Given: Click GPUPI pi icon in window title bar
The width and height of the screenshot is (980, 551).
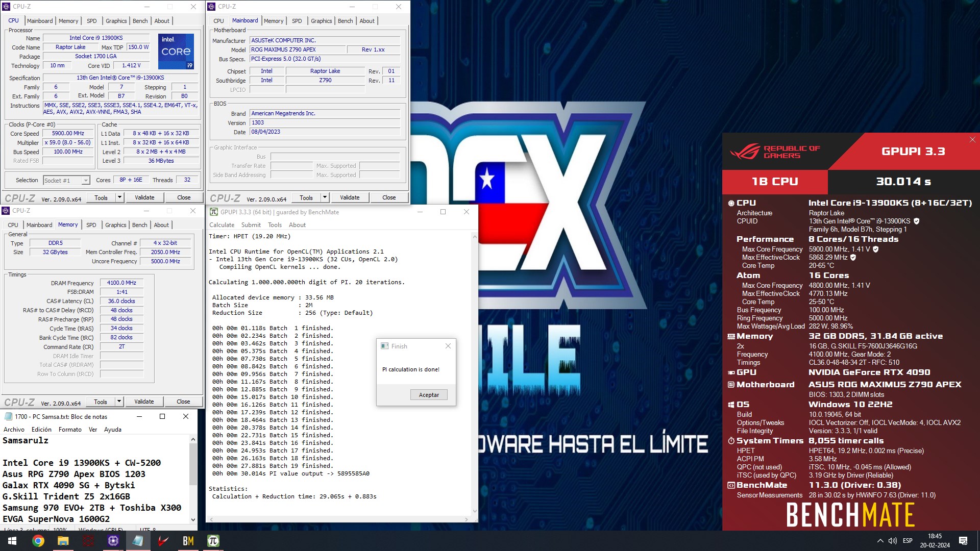Looking at the screenshot, I should pos(214,212).
